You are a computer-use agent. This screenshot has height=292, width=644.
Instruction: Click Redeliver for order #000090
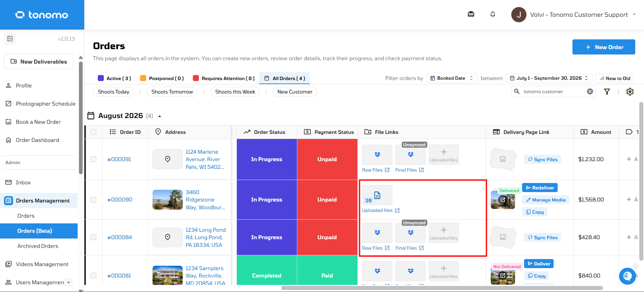point(540,188)
